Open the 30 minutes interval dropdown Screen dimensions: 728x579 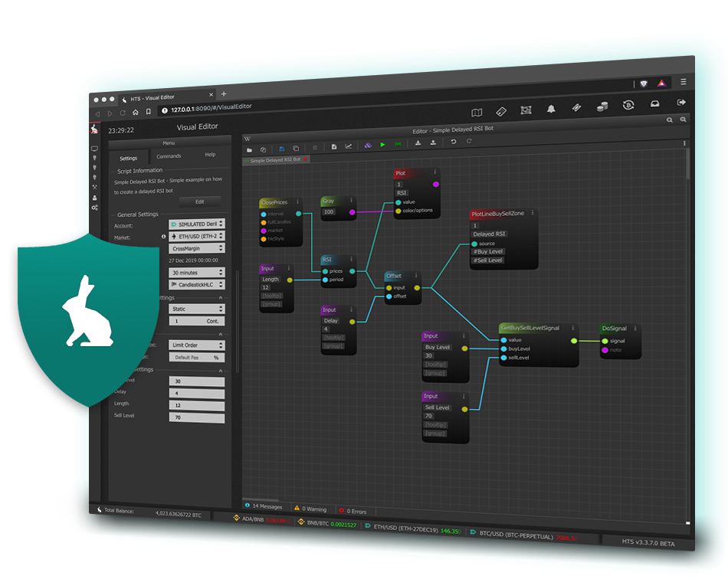[197, 273]
